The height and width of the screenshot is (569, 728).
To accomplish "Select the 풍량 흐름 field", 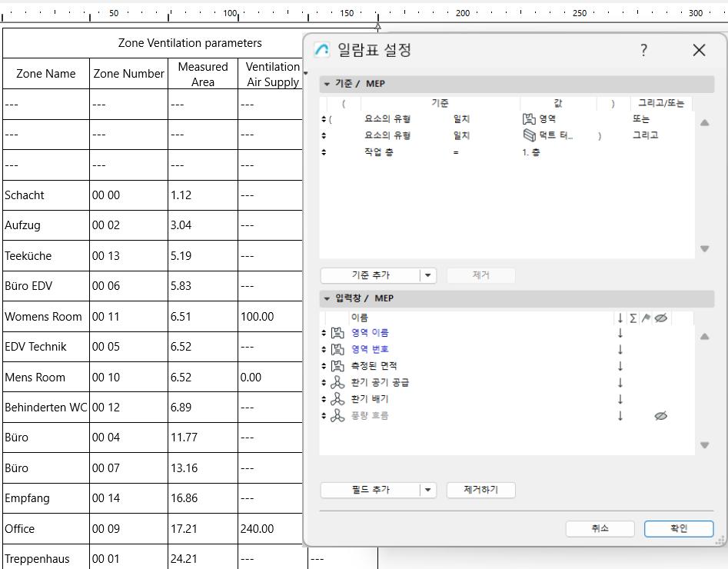I will pyautogui.click(x=370, y=416).
